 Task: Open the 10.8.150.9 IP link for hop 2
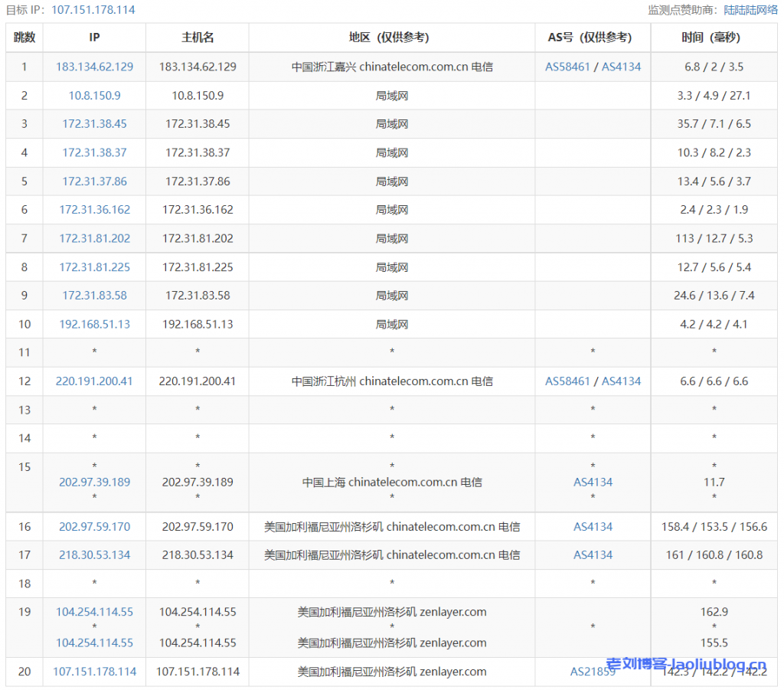[94, 96]
